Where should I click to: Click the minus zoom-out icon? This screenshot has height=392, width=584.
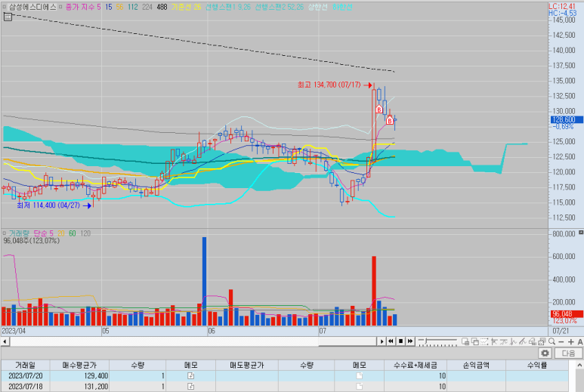click(561, 341)
